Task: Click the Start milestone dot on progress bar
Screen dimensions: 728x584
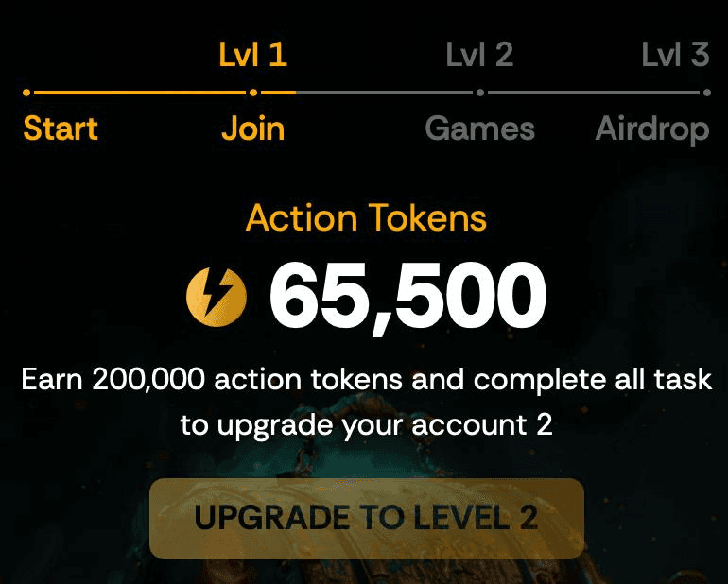Action: (26, 93)
